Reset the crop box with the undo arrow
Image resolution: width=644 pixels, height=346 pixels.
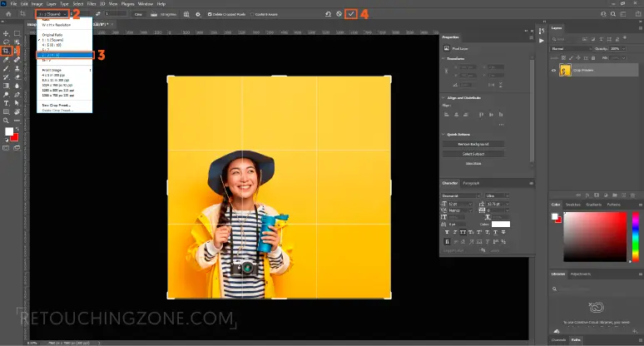coord(328,14)
